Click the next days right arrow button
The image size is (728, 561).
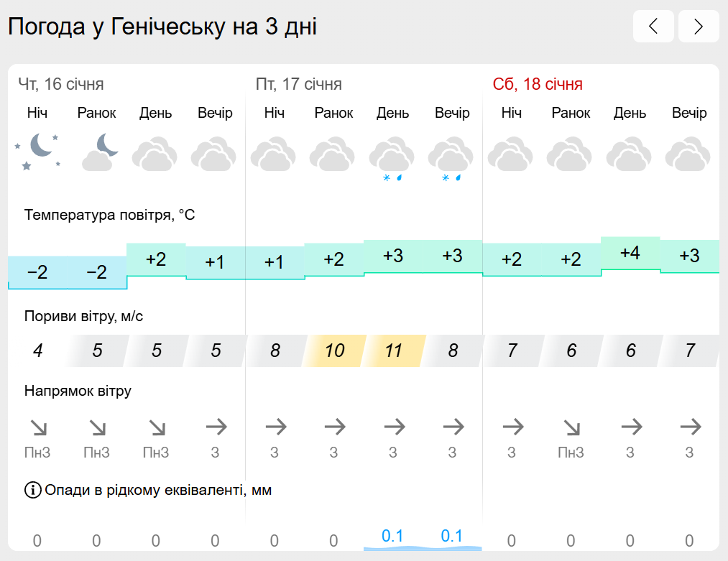click(x=699, y=26)
